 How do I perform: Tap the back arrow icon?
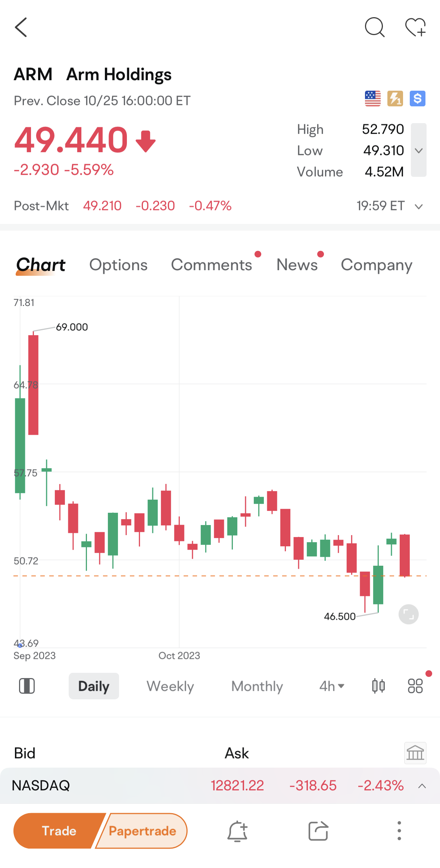(x=21, y=27)
